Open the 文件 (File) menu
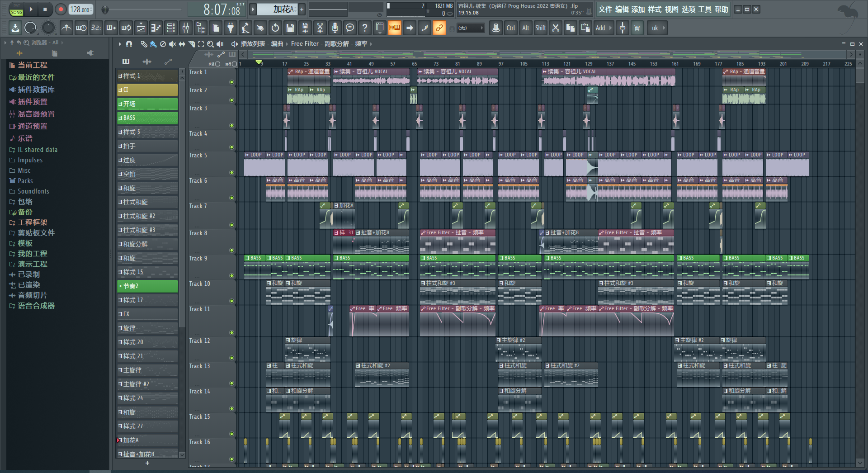Image resolution: width=868 pixels, height=473 pixels. point(605,9)
